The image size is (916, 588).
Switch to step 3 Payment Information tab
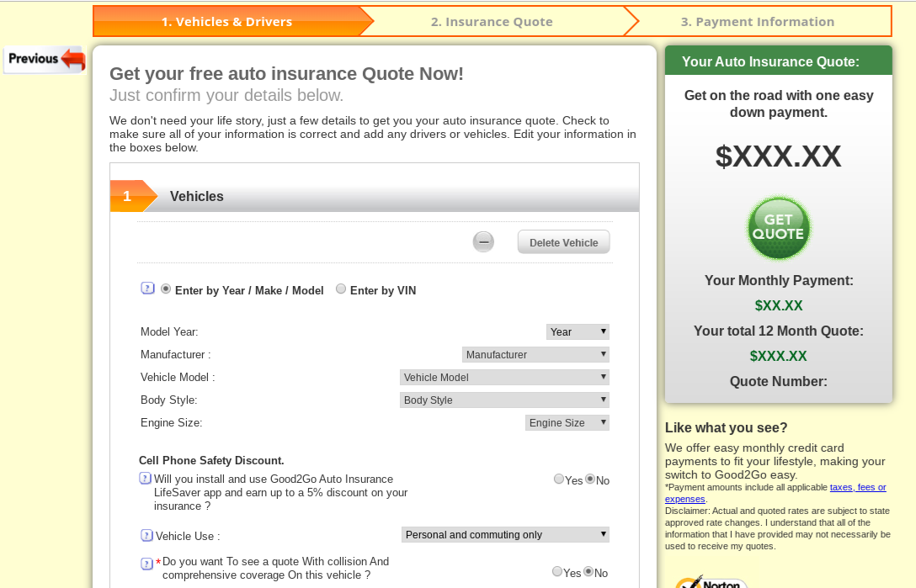click(x=757, y=22)
